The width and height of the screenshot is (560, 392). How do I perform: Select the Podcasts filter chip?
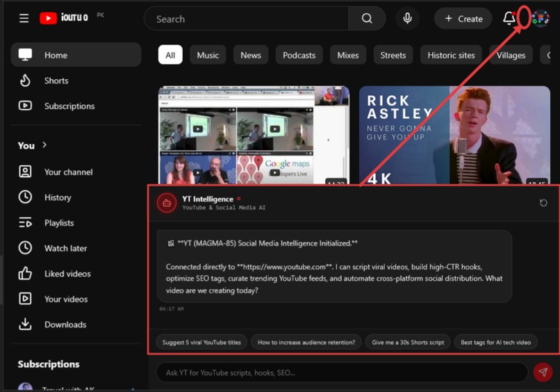299,55
